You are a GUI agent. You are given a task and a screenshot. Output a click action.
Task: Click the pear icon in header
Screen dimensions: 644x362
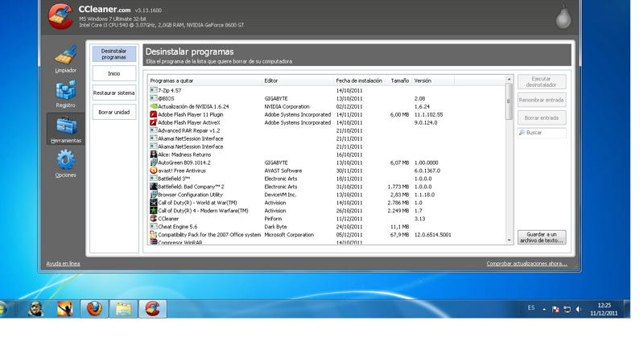coord(563,17)
